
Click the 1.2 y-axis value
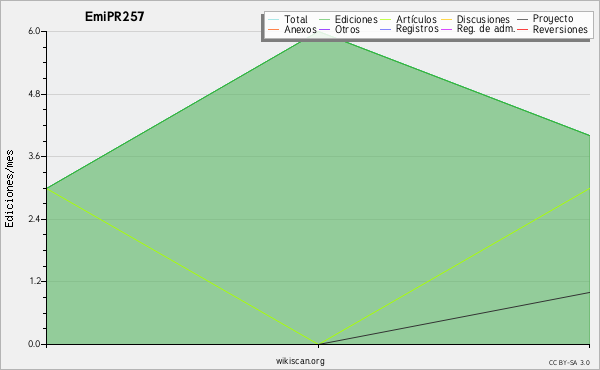pos(34,282)
